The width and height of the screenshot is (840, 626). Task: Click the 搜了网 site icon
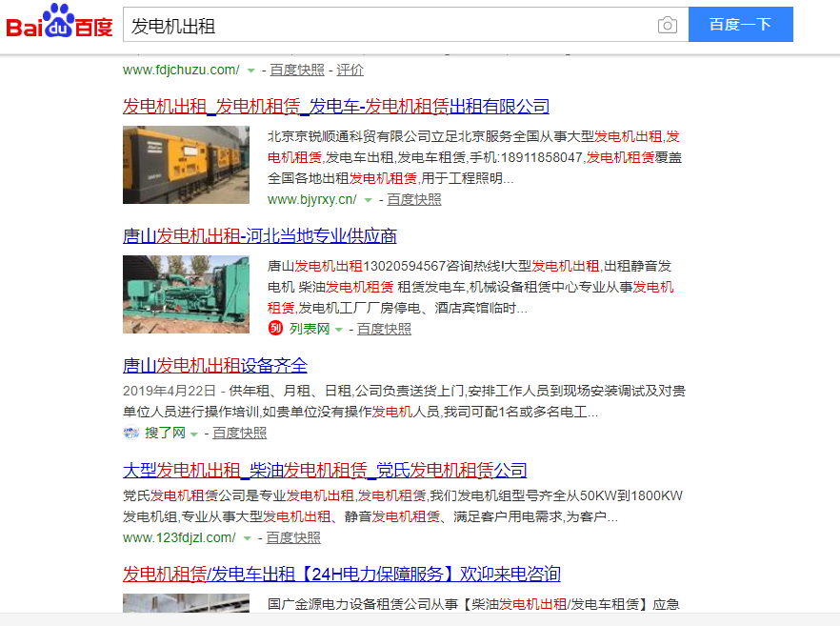pyautogui.click(x=131, y=433)
